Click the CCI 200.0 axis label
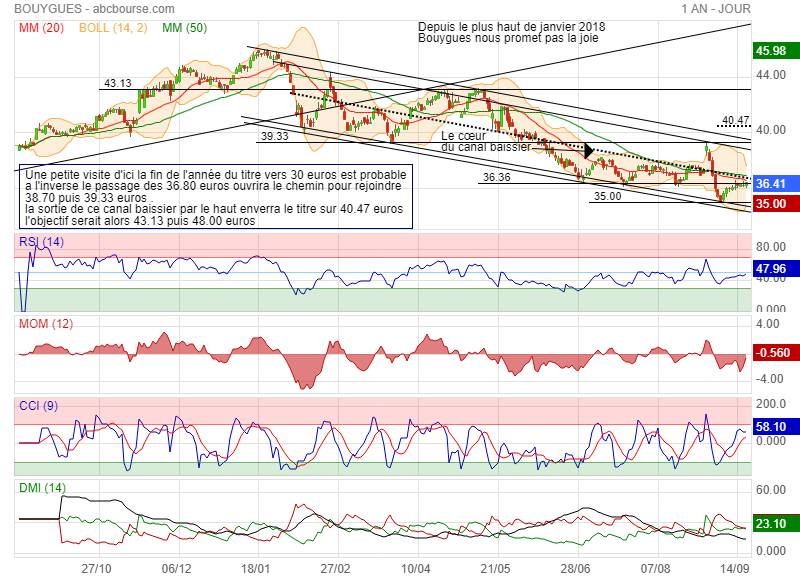The image size is (800, 579). (771, 404)
